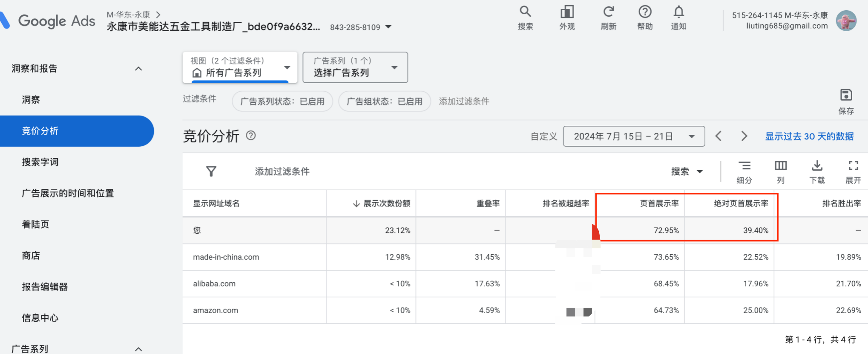Open 视图 所有广告系列 dropdown
The image size is (868, 354).
click(x=240, y=67)
